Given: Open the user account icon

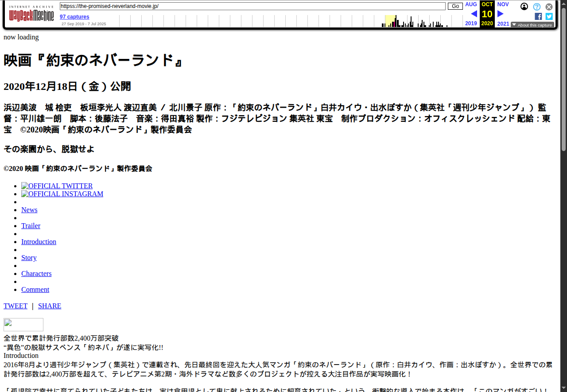Looking at the screenshot, I should 524,7.
